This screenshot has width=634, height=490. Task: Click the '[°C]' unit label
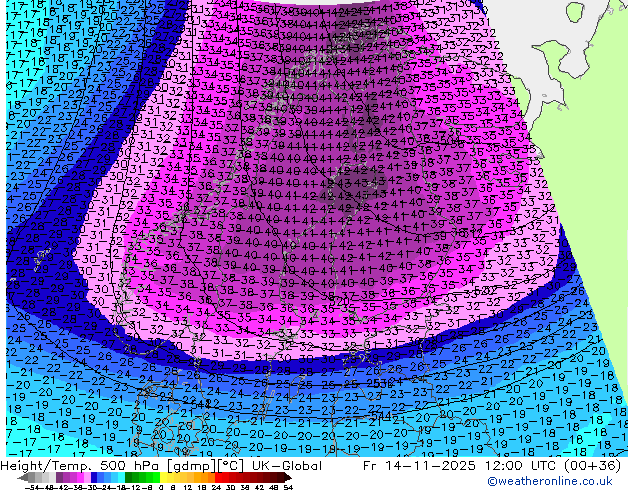[x=230, y=466]
